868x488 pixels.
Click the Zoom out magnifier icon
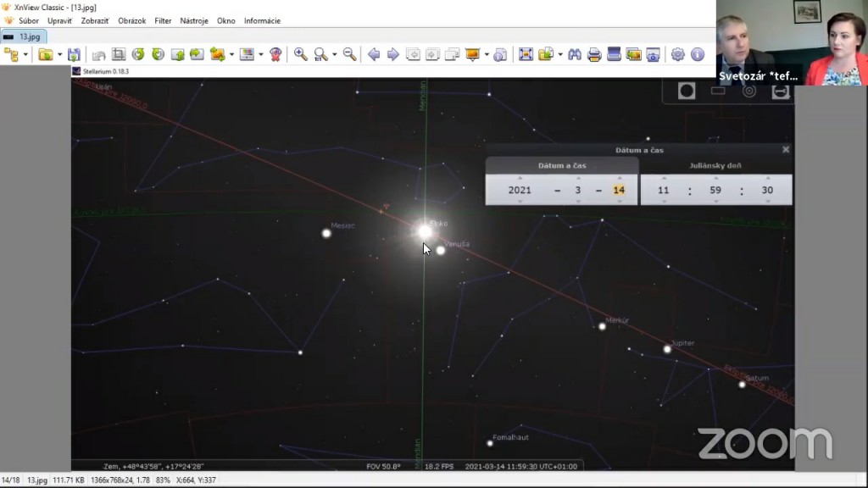point(349,54)
